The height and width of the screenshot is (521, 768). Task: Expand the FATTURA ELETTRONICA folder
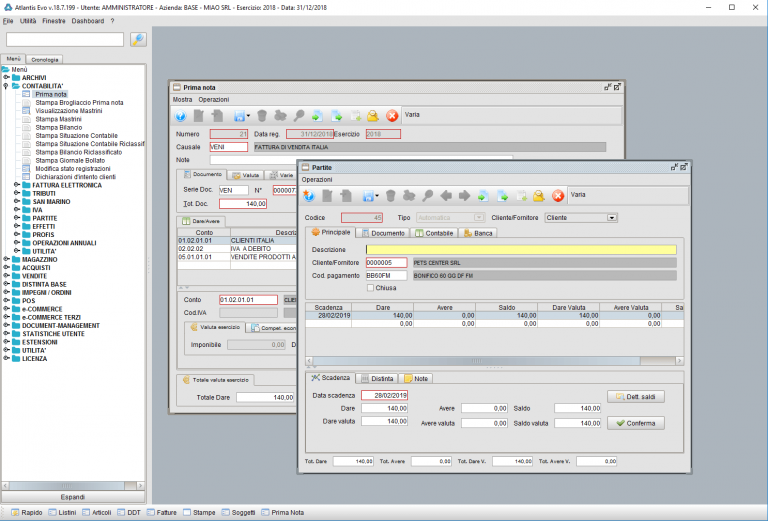17,184
